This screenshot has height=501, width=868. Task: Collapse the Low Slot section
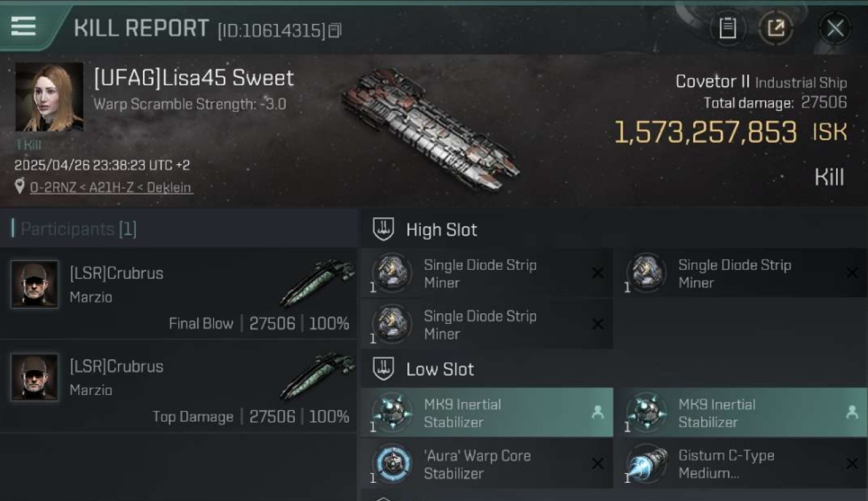[383, 369]
